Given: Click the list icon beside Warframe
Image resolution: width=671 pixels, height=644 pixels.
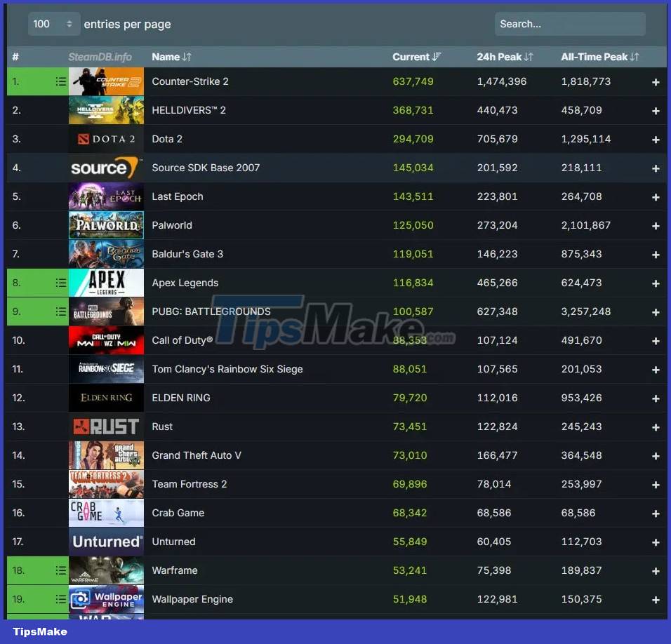Looking at the screenshot, I should [x=60, y=570].
